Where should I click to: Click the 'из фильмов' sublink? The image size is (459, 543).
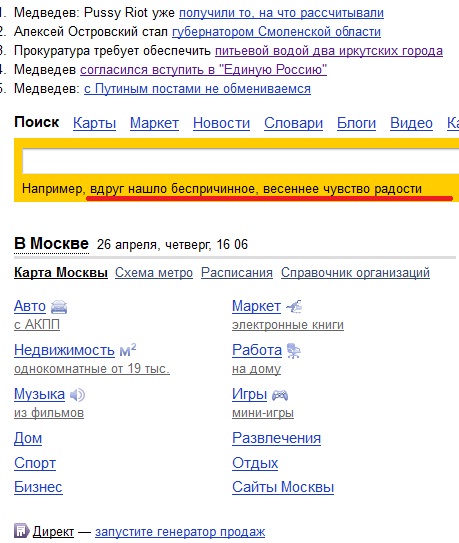(x=49, y=413)
